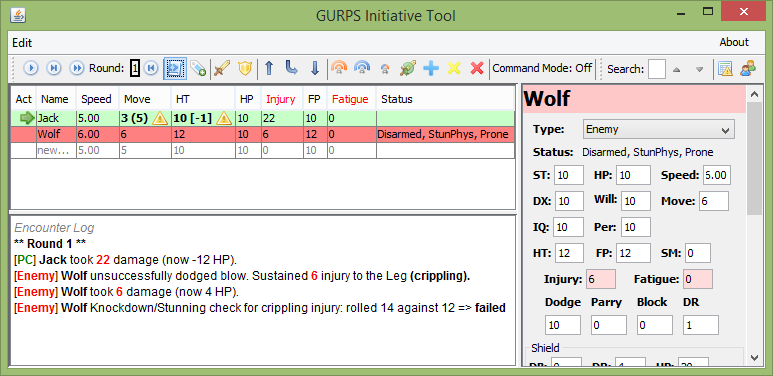Click the blue down arrow prone icon

(315, 68)
